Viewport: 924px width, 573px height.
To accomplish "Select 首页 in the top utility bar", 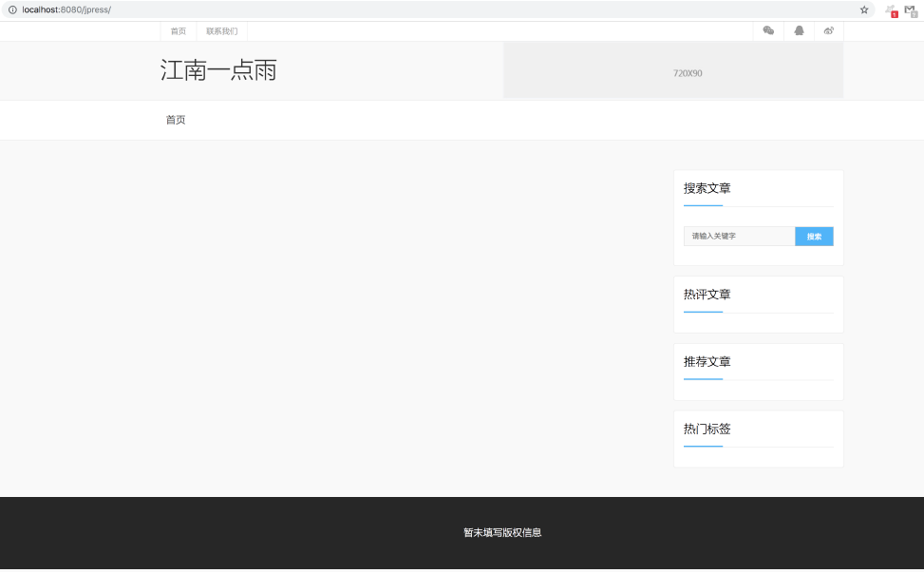I will point(178,30).
